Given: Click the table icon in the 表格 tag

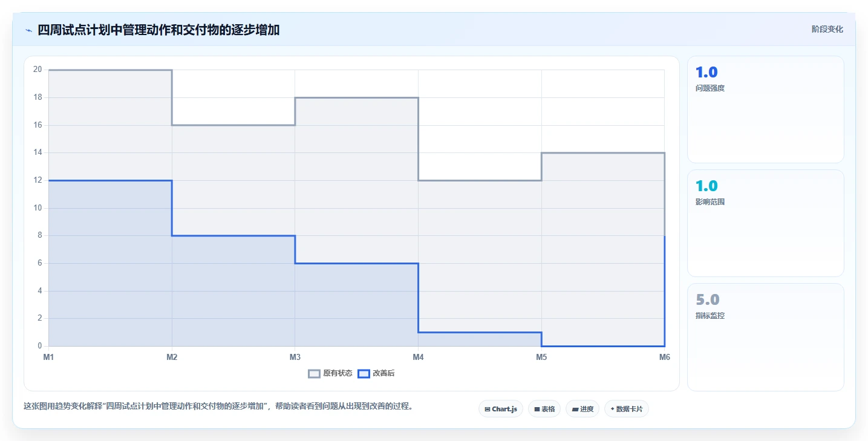Looking at the screenshot, I should coord(537,410).
